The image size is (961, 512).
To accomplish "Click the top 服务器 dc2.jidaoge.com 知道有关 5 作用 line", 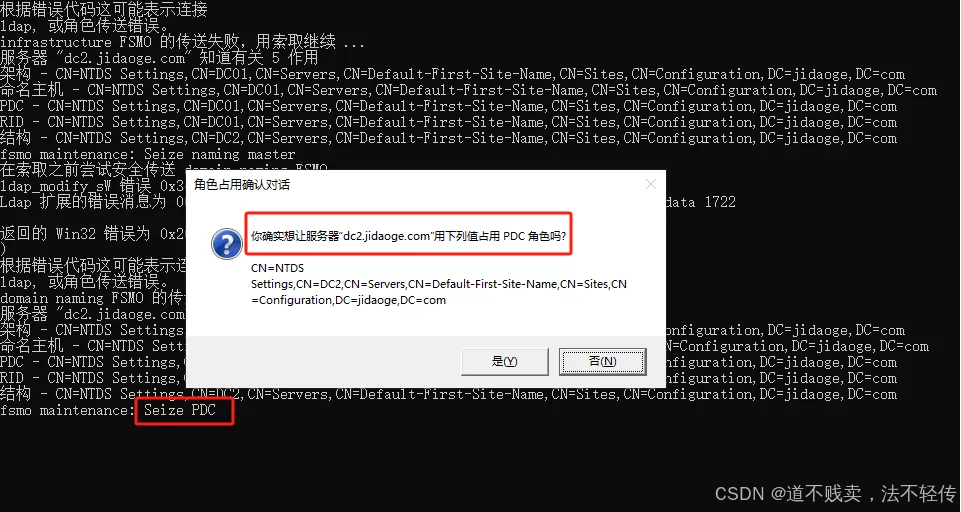I will tap(159, 58).
